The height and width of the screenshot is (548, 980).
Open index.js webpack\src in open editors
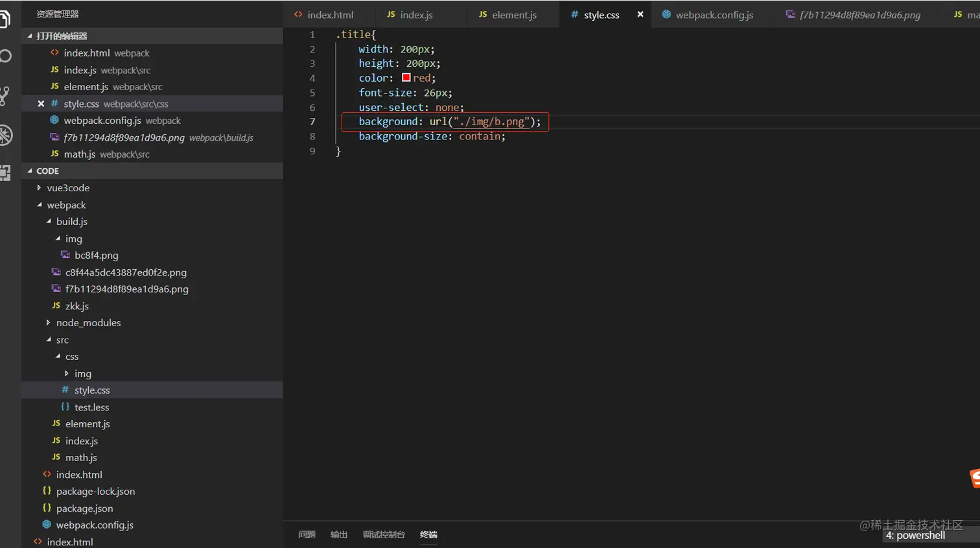[152, 70]
